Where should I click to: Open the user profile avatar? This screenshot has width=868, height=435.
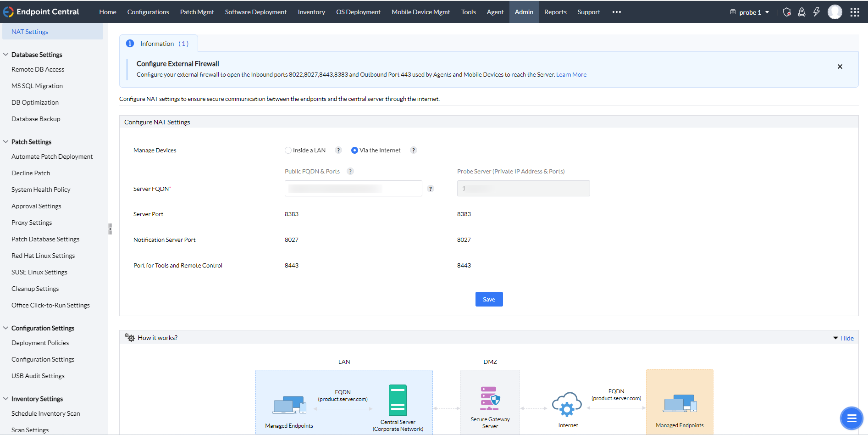click(x=835, y=12)
